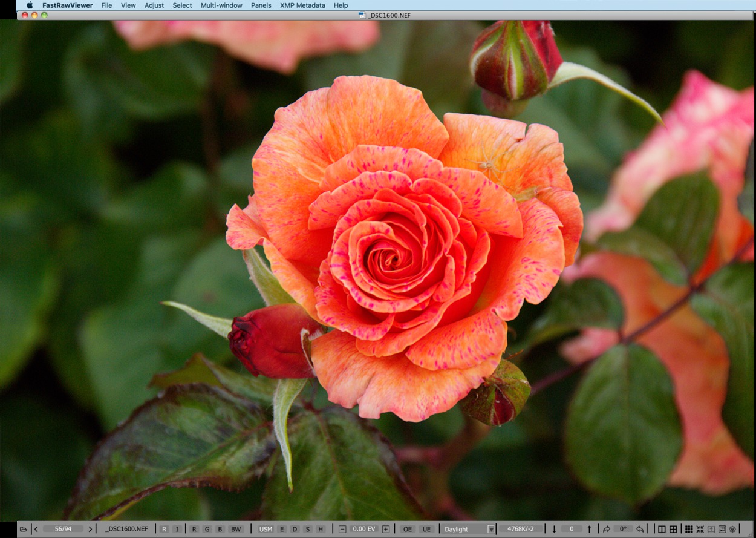Increase exposure with the plus button
Screen dimensions: 756x538
[386, 529]
